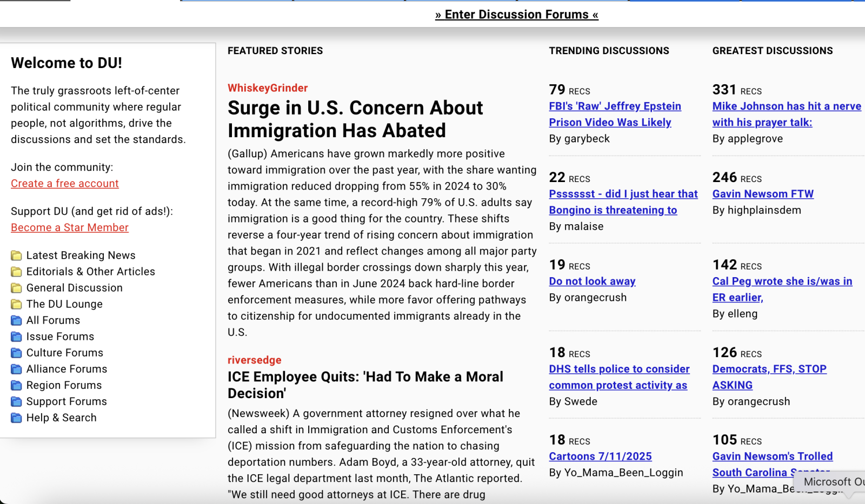Click Create a free account link
Image resolution: width=865 pixels, height=504 pixels.
pos(65,184)
